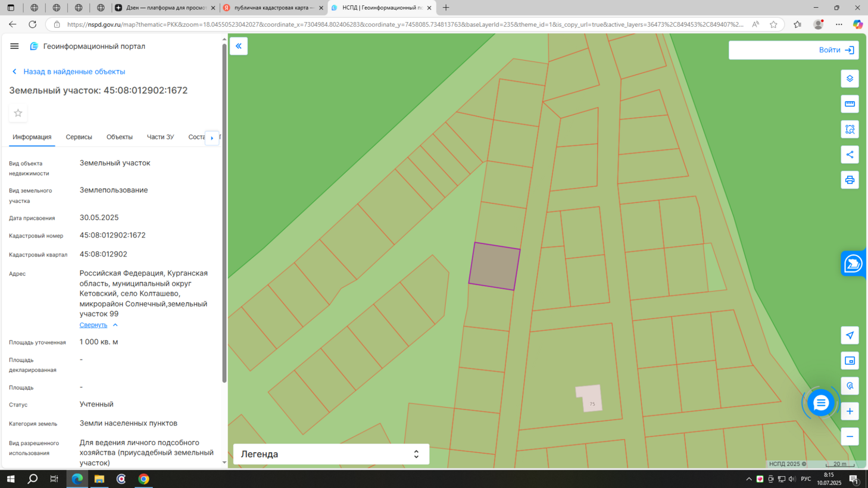Select the ruler measurement tool
The image size is (868, 488).
[x=850, y=104]
